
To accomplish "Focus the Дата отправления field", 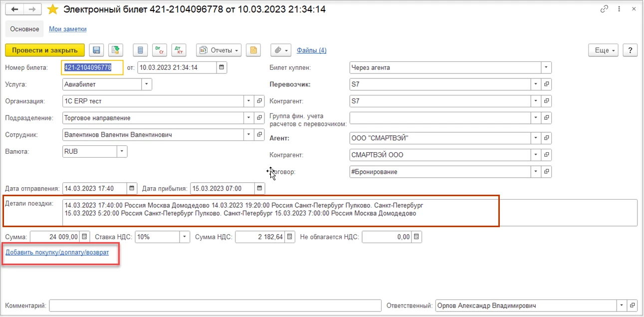I will (x=94, y=188).
